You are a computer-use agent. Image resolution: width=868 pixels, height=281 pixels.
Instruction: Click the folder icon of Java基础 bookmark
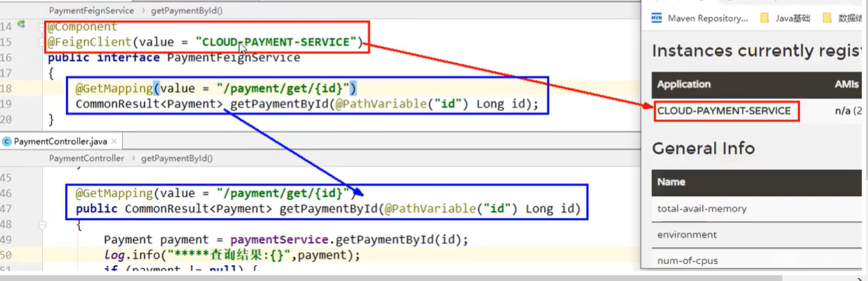[765, 18]
